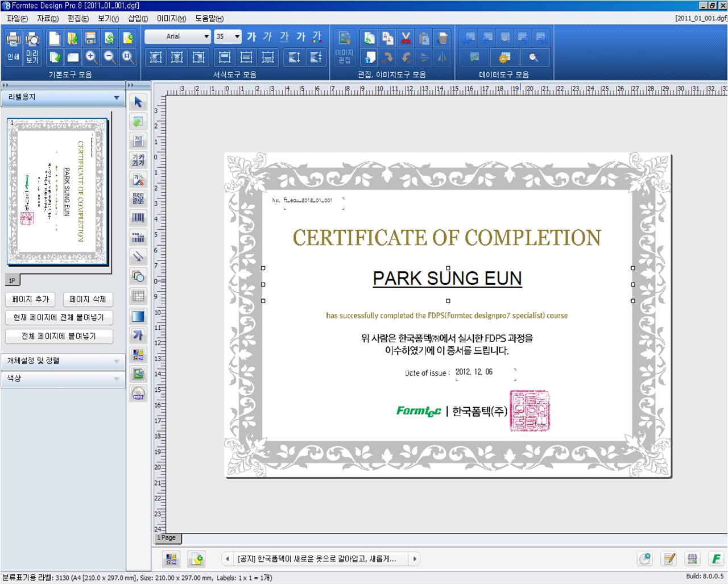Toggle bold text (first 가)
This screenshot has height=584, width=728.
(251, 37)
